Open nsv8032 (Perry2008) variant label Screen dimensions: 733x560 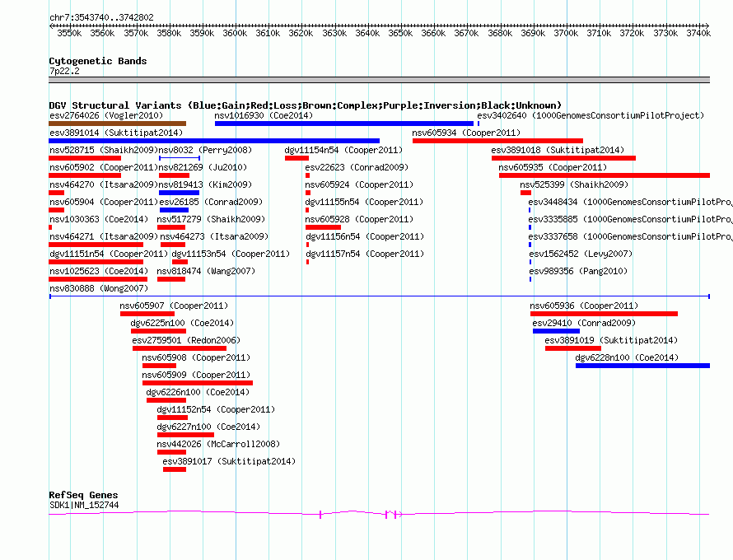point(205,150)
